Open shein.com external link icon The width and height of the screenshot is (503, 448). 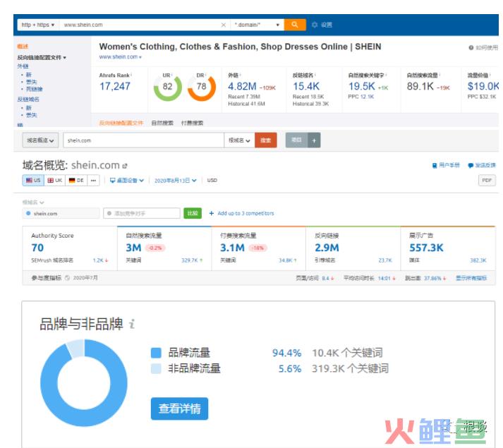(x=125, y=166)
